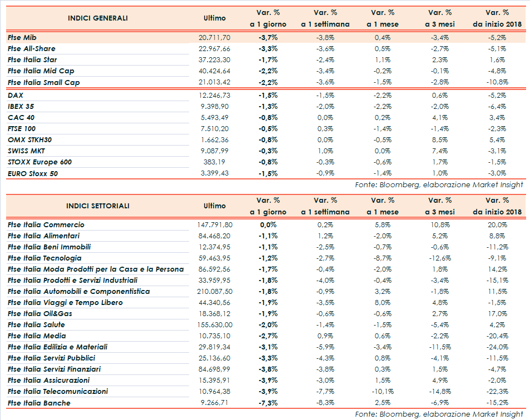Click the Ftse Italia Assicurazioni row label

click(48, 380)
